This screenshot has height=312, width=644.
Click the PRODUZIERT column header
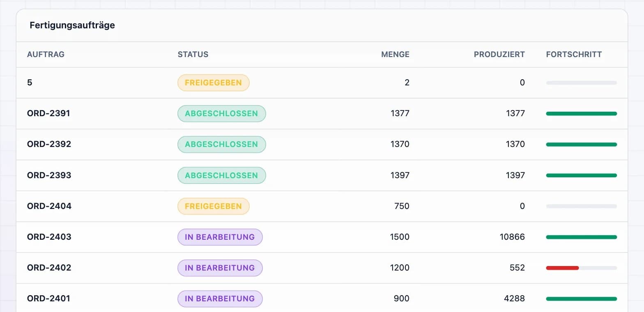coord(499,55)
